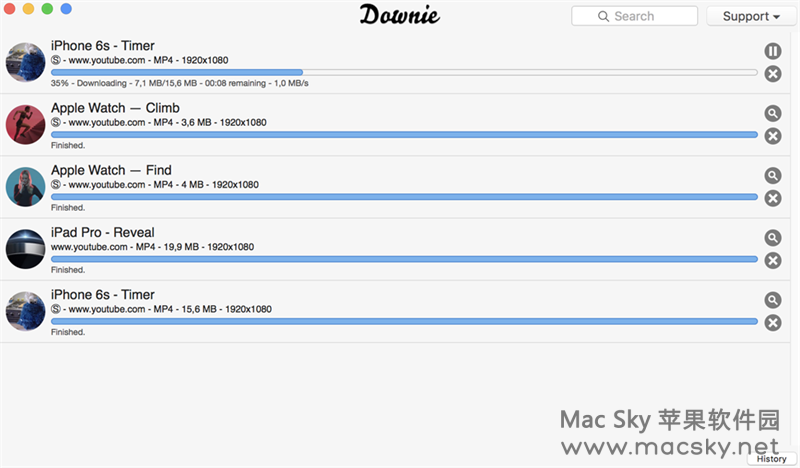Reveal Apple Watch — Climb file via magnifier icon
The image size is (800, 468).
772,113
